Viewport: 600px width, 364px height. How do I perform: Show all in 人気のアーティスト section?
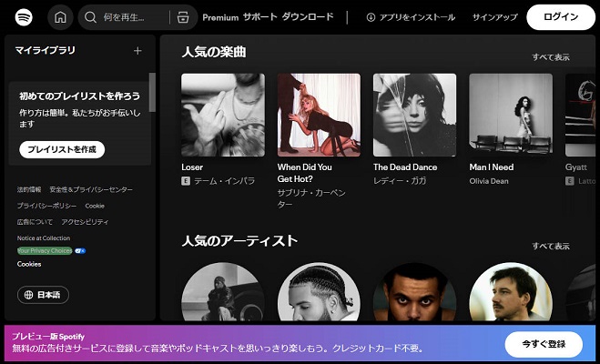pos(551,246)
